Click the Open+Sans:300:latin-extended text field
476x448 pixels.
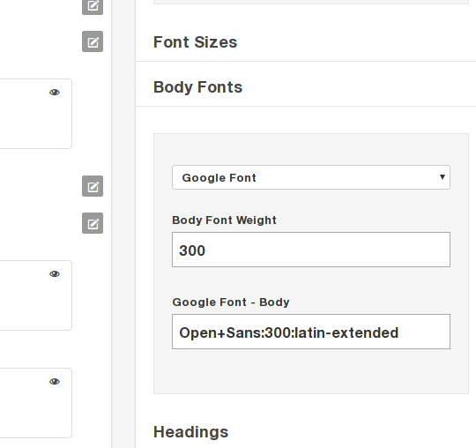[311, 332]
